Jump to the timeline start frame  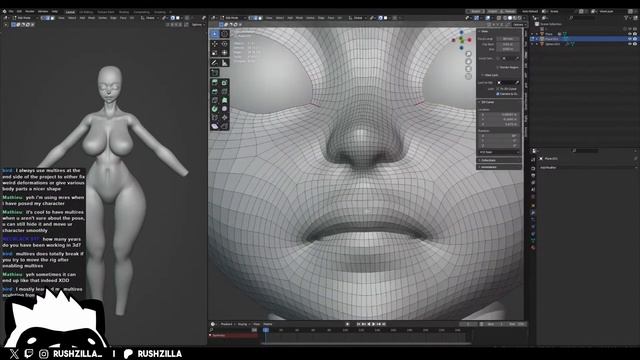coord(359,324)
